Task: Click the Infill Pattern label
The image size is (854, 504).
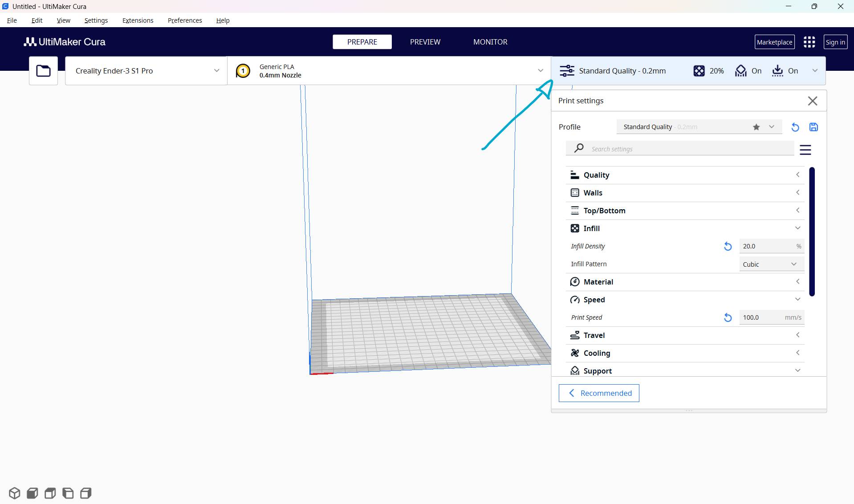Action: [589, 264]
